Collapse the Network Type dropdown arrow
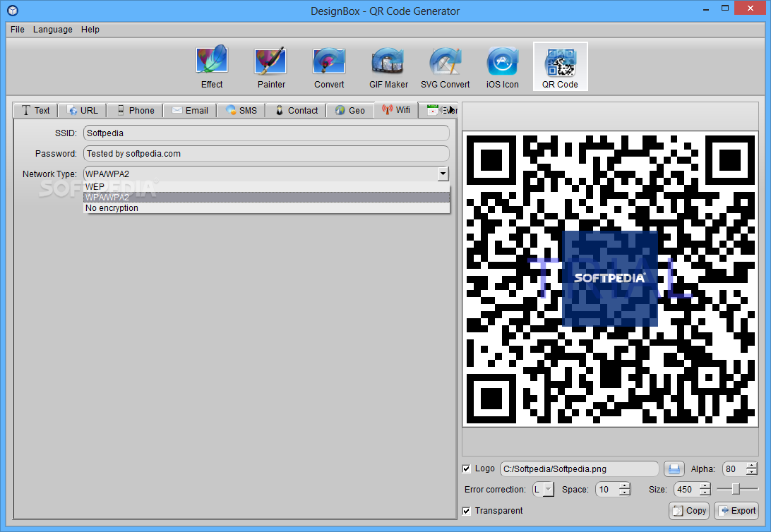This screenshot has height=532, width=771. (x=443, y=174)
